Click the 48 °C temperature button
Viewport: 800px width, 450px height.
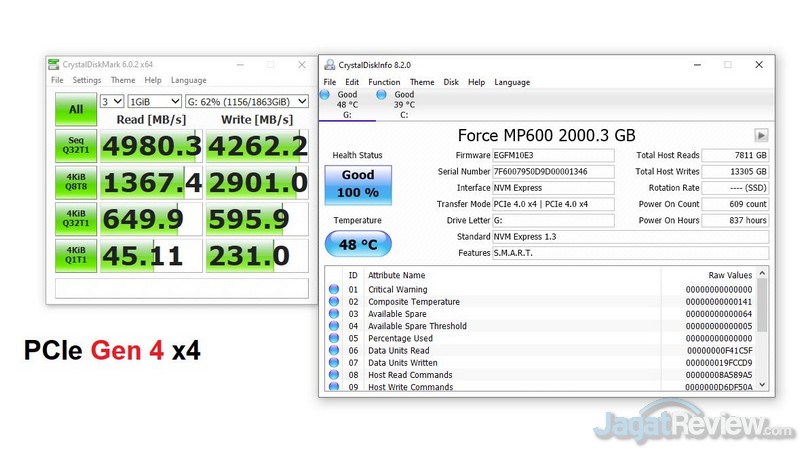coord(358,244)
